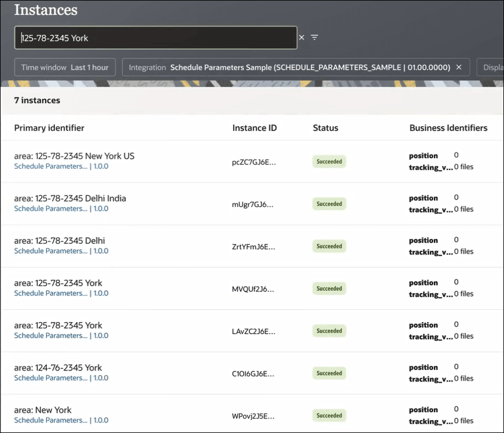This screenshot has height=433, width=504.
Task: Select row area: New York
Action: [x=252, y=414]
